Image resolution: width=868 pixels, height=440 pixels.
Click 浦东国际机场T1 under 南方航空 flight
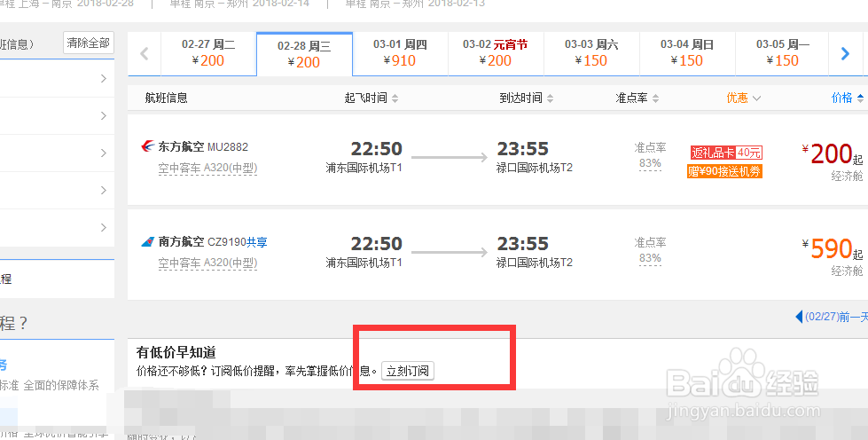point(364,262)
